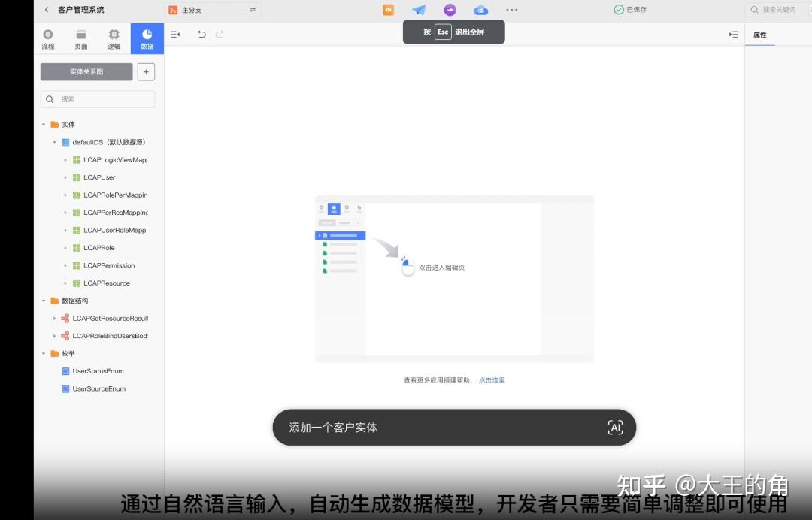Click the plus add button
Screen dimensions: 812x520
point(146,72)
